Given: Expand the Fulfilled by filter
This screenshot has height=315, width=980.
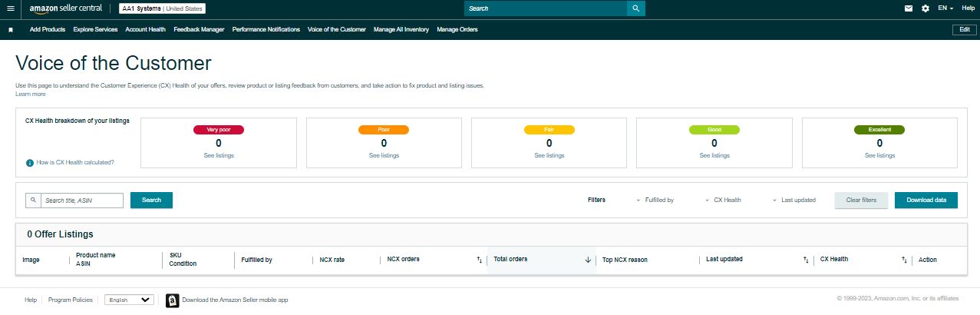Looking at the screenshot, I should pos(655,200).
